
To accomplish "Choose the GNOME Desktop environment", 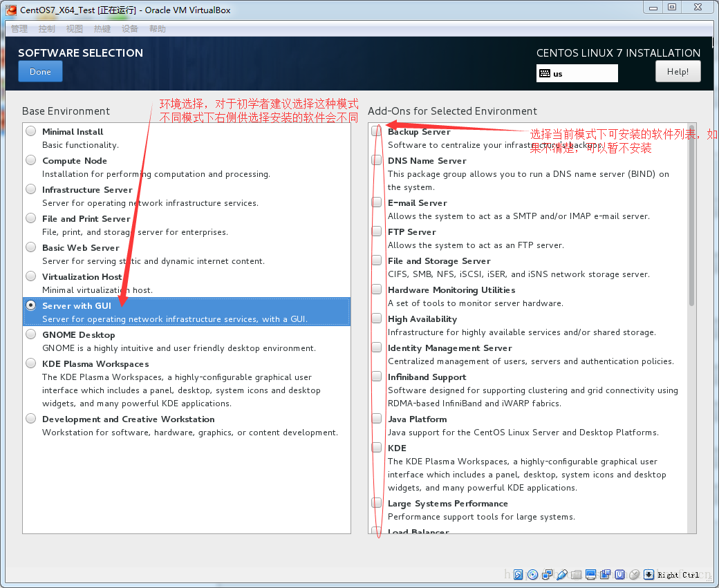I will click(x=30, y=334).
